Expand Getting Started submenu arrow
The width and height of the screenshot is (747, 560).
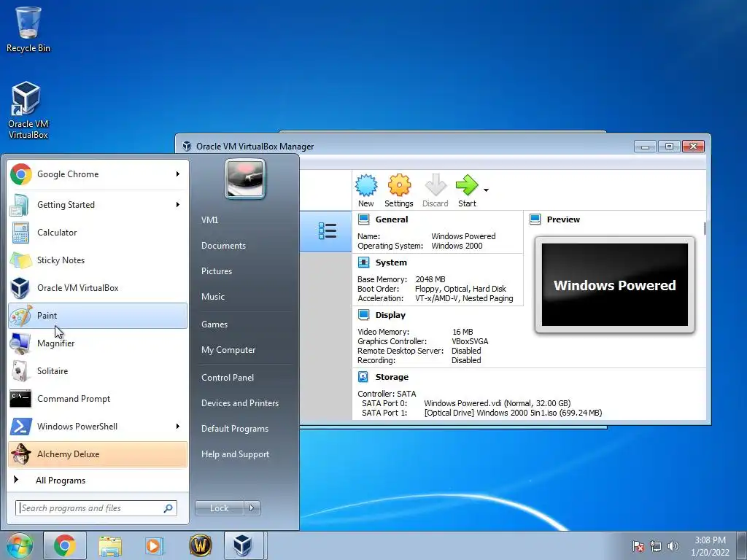[x=178, y=205]
